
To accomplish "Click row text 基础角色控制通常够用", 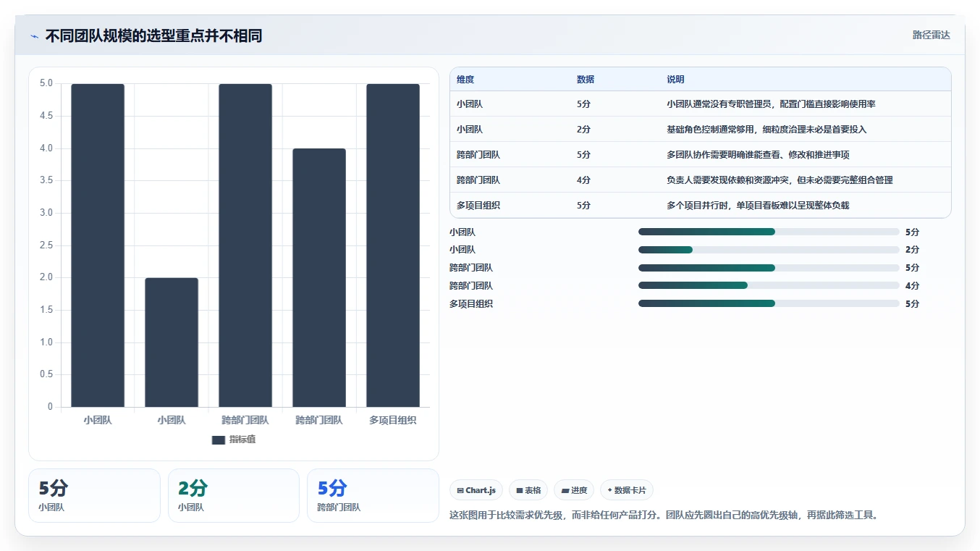I will pyautogui.click(x=711, y=130).
